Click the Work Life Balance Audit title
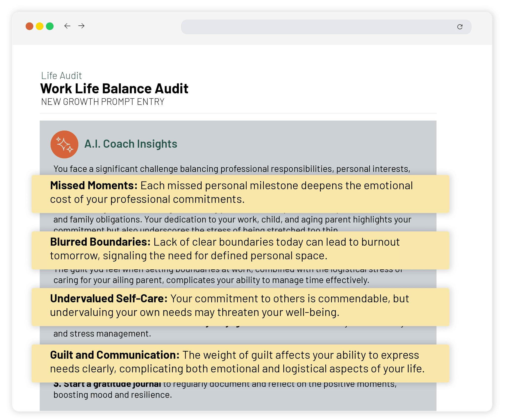The width and height of the screenshot is (506, 420). [x=114, y=89]
